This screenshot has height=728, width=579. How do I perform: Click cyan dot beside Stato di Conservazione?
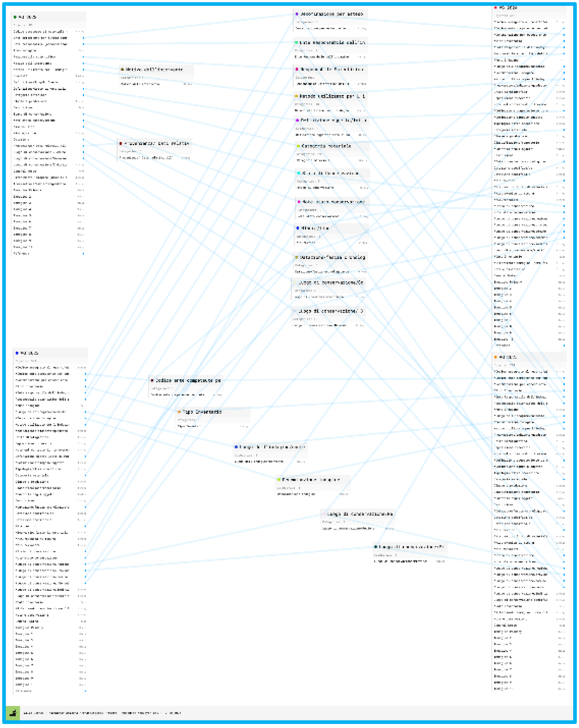tap(298, 173)
